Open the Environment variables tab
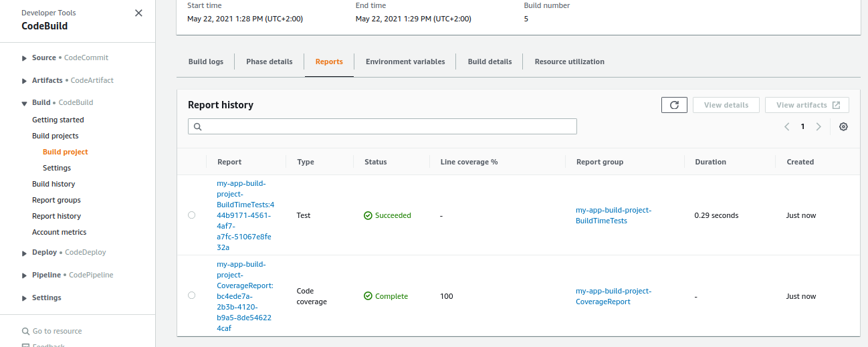 (405, 62)
